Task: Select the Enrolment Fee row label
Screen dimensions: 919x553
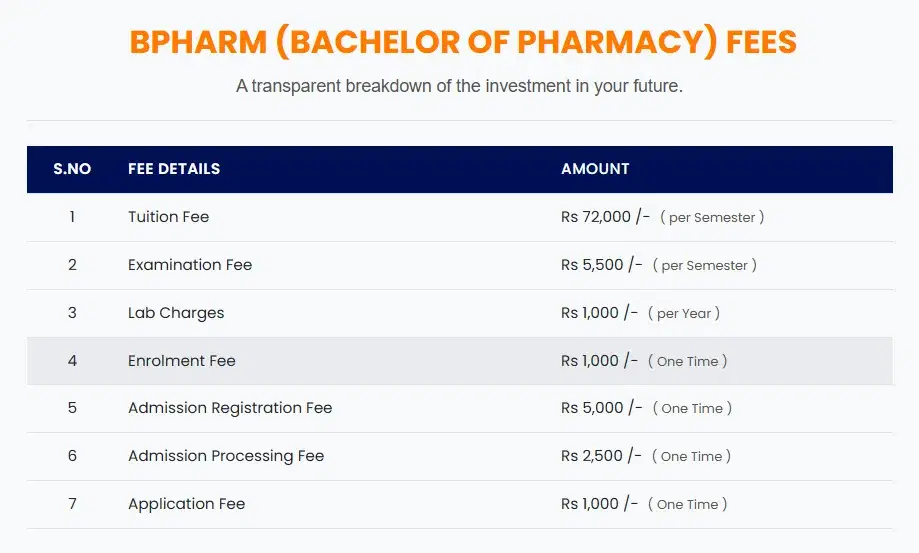Action: coord(182,361)
